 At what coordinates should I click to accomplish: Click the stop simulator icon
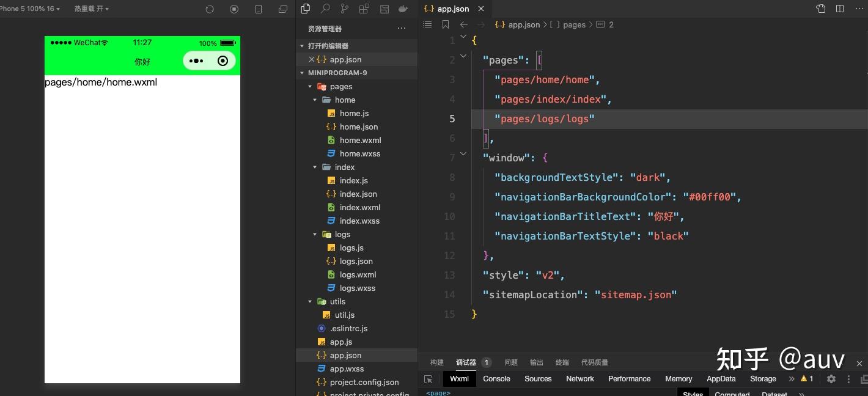234,9
